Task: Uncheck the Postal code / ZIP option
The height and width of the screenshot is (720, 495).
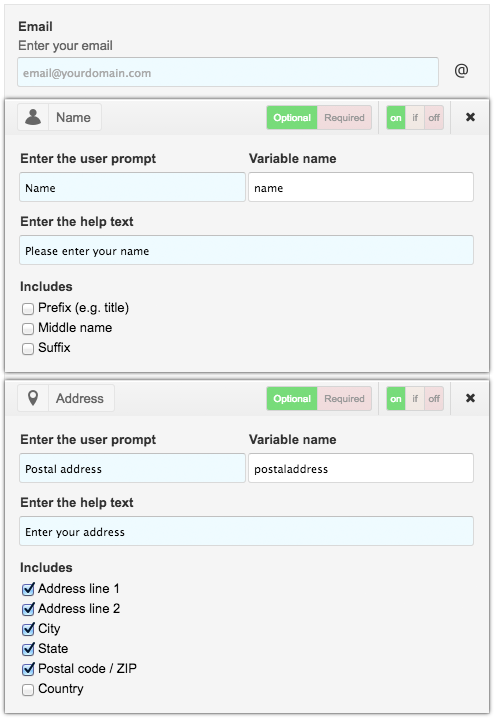Action: [x=28, y=669]
